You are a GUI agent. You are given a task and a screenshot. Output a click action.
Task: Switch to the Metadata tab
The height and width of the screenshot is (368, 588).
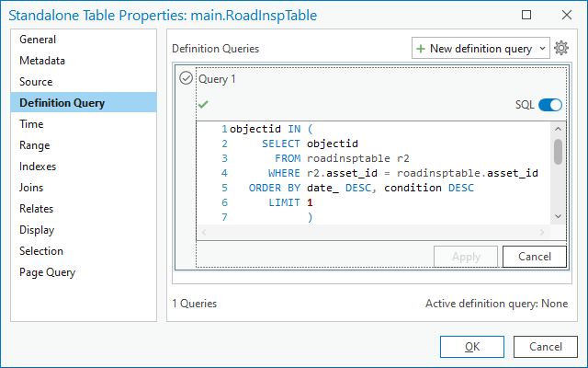pos(42,61)
